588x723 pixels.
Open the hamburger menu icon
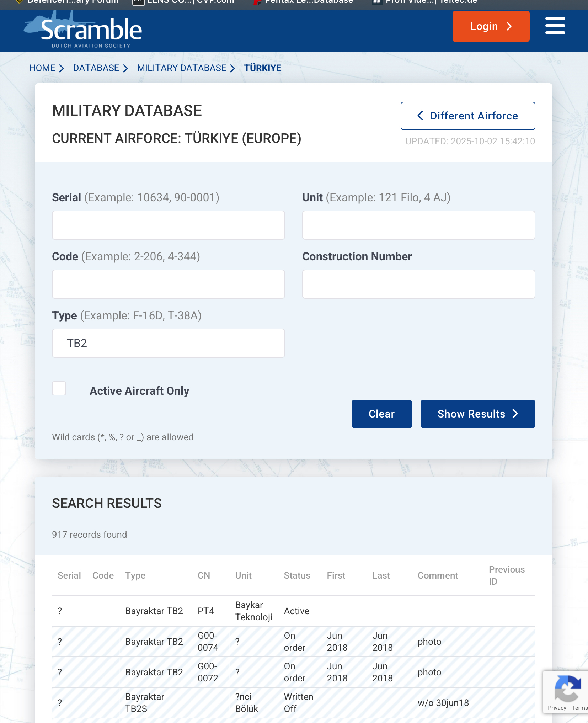click(x=555, y=26)
